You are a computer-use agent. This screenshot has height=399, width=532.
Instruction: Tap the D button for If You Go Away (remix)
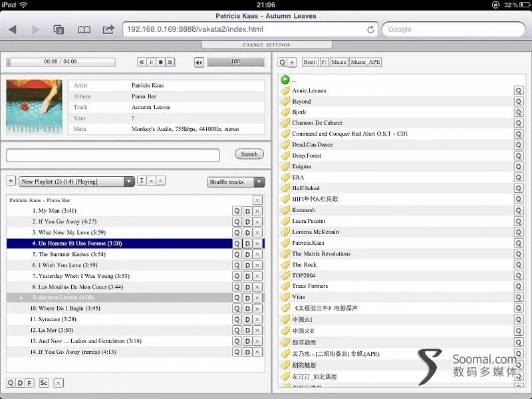247,352
